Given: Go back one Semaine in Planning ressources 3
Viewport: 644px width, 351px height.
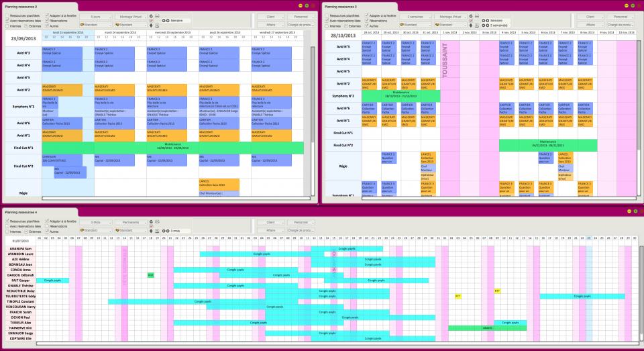Looking at the screenshot, I should pyautogui.click(x=484, y=21).
